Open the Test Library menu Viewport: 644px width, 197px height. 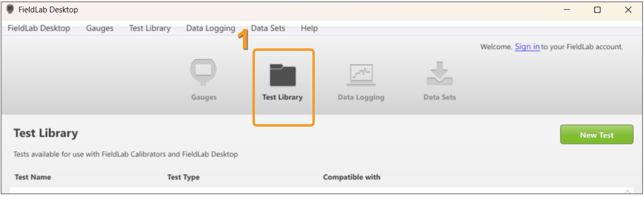click(x=150, y=28)
